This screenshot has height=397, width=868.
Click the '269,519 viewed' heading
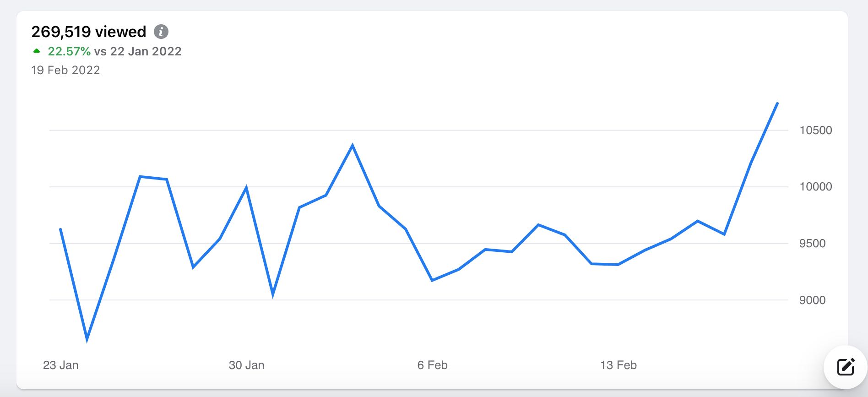(x=89, y=32)
